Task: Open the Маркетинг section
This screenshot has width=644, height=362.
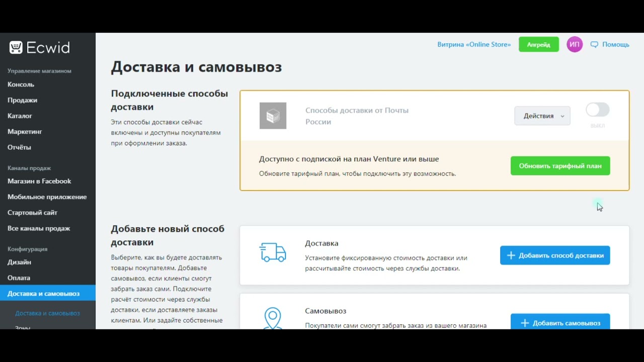Action: click(x=25, y=131)
